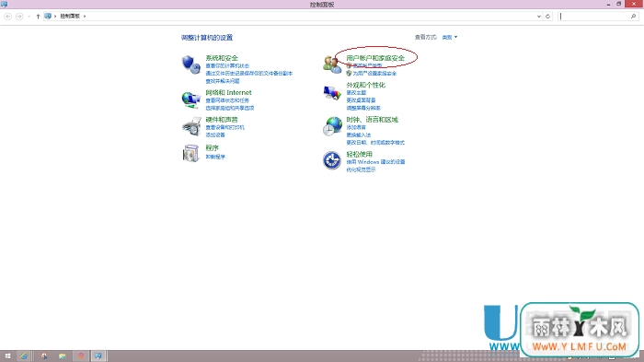This screenshot has height=362, width=644.
Task: Open the 网络和 Internet globe icon
Action: (x=190, y=99)
